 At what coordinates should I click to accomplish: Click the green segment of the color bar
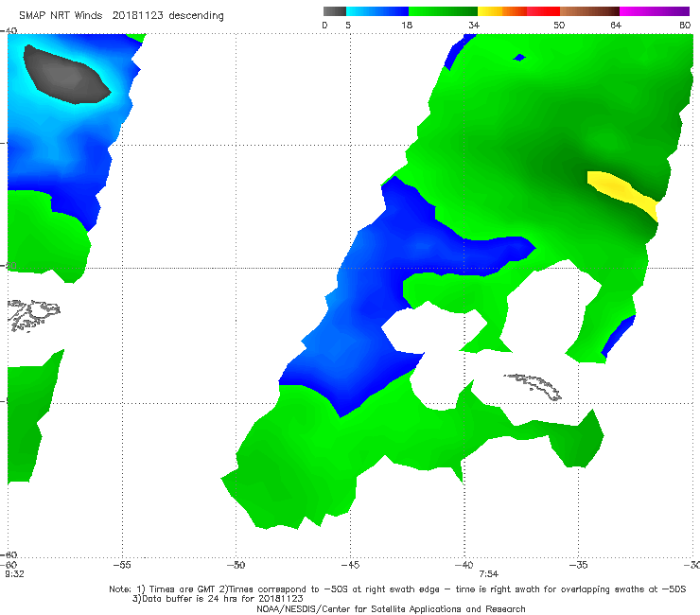coord(443,11)
